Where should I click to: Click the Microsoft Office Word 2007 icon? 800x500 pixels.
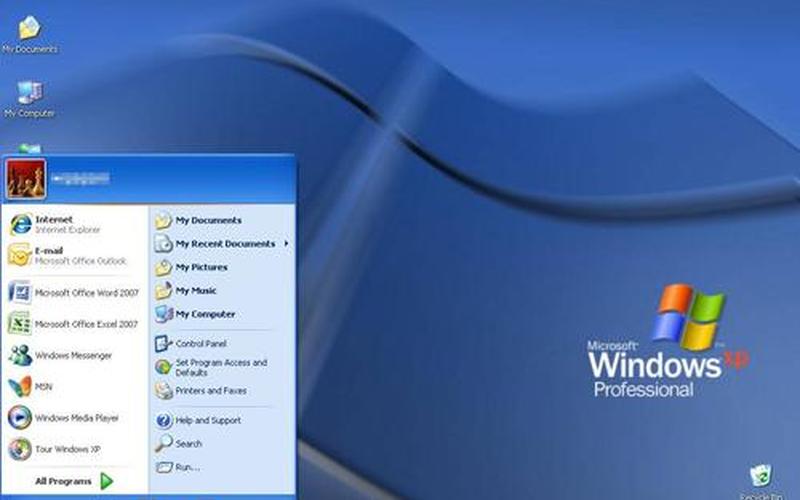coord(20,293)
